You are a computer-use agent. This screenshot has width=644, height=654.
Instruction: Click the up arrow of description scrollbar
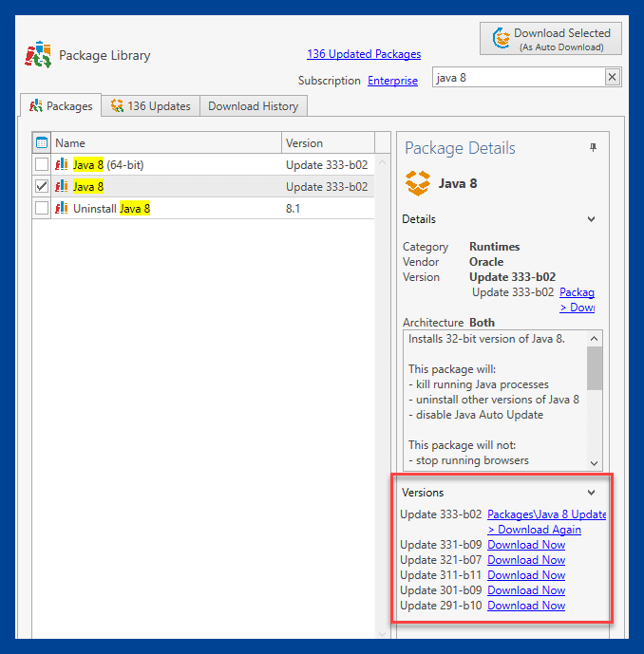point(595,339)
